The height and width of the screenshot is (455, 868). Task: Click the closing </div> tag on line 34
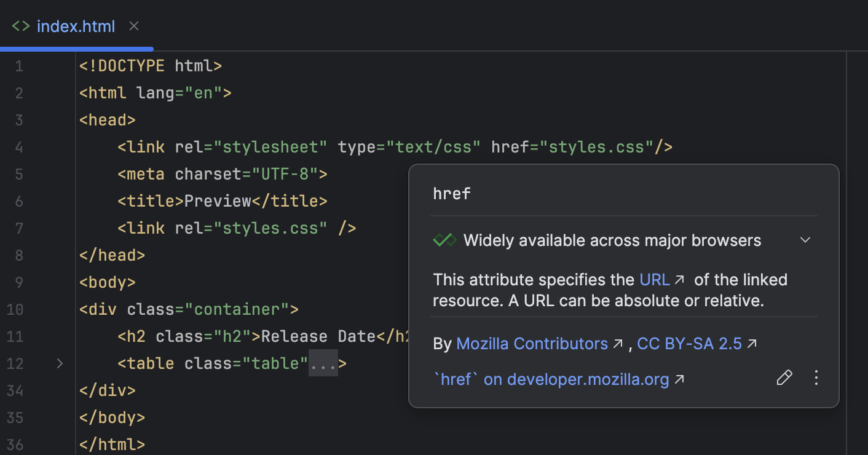click(x=108, y=390)
